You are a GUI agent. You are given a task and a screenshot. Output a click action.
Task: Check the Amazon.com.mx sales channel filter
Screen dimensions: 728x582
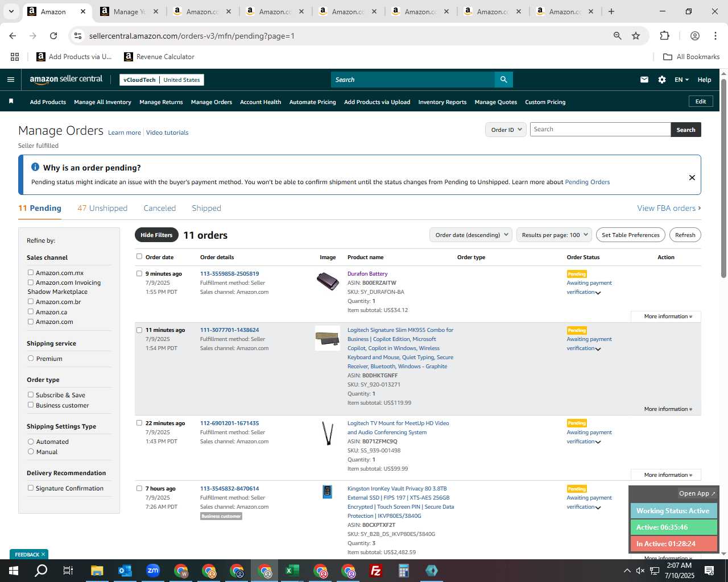[x=31, y=272]
